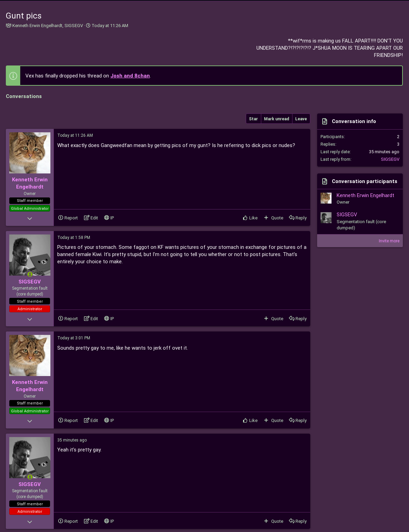Viewport: 409px width, 532px height.
Task: Click SIGSEGV last reply from link
Action: tap(390, 159)
